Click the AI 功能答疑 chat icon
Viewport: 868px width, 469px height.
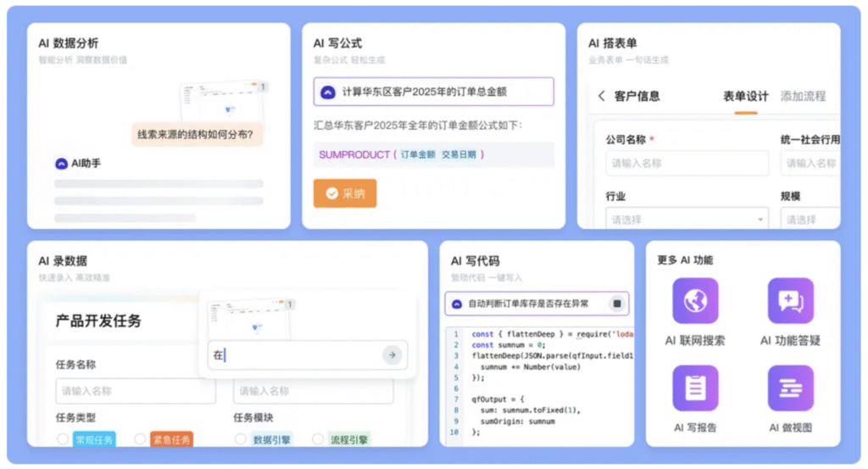(790, 302)
